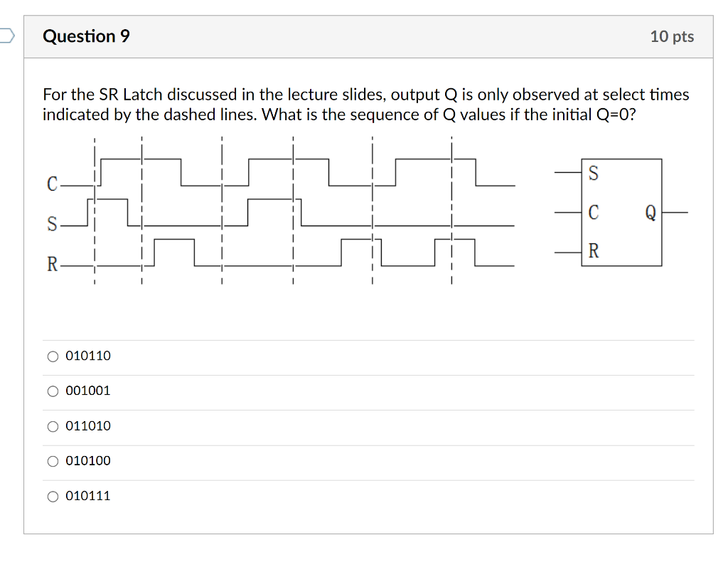The image size is (728, 567).
Task: Pick answer choice 010100
Action: [53, 461]
